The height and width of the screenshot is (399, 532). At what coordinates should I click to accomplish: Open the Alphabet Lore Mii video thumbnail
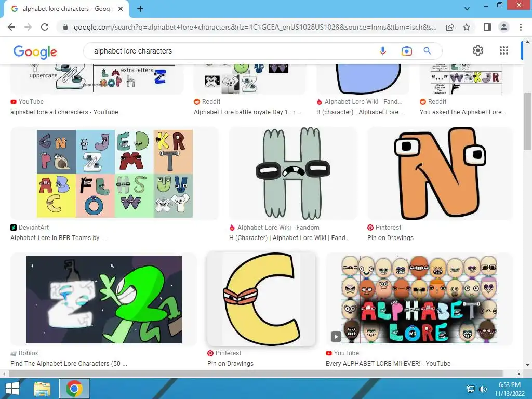click(x=419, y=299)
